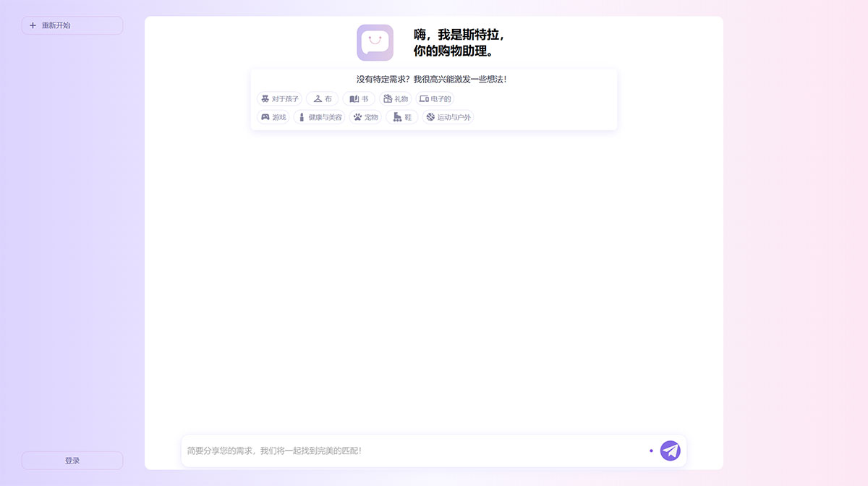Click the train icon on 对于孩子 chip
Image resolution: width=868 pixels, height=486 pixels.
click(265, 98)
